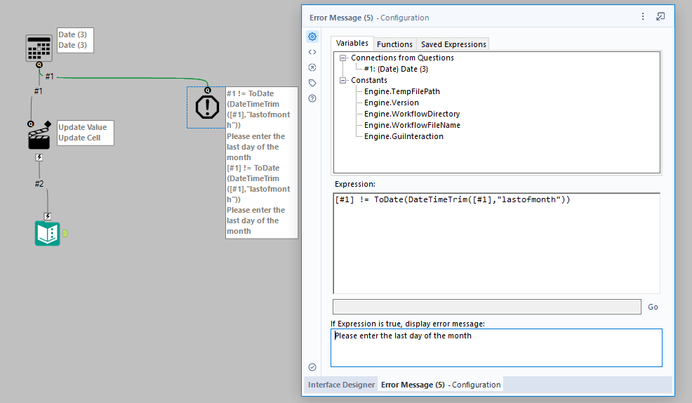The width and height of the screenshot is (692, 403).
Task: Click the Update Value annotation label
Action: point(86,133)
